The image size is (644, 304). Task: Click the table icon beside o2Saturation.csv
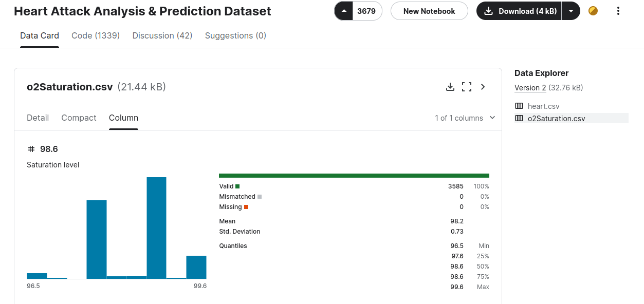pyautogui.click(x=519, y=119)
